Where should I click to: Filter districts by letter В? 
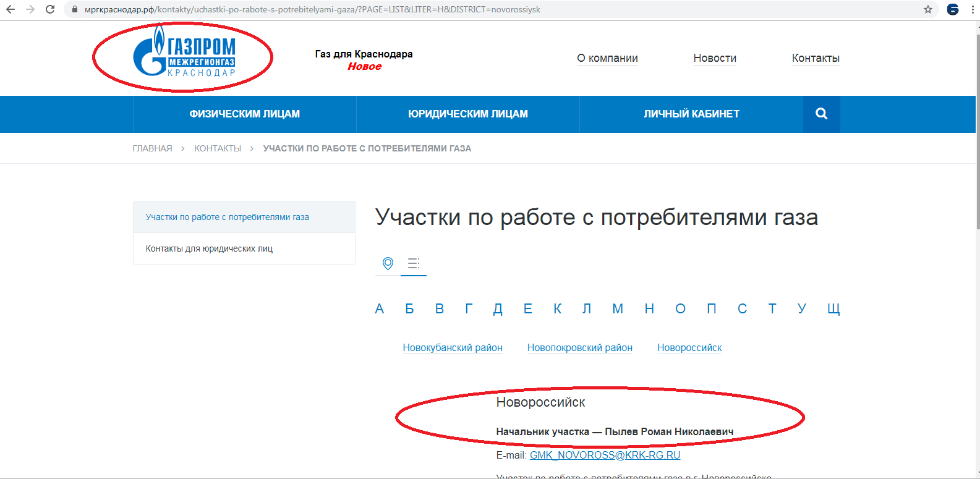[440, 308]
